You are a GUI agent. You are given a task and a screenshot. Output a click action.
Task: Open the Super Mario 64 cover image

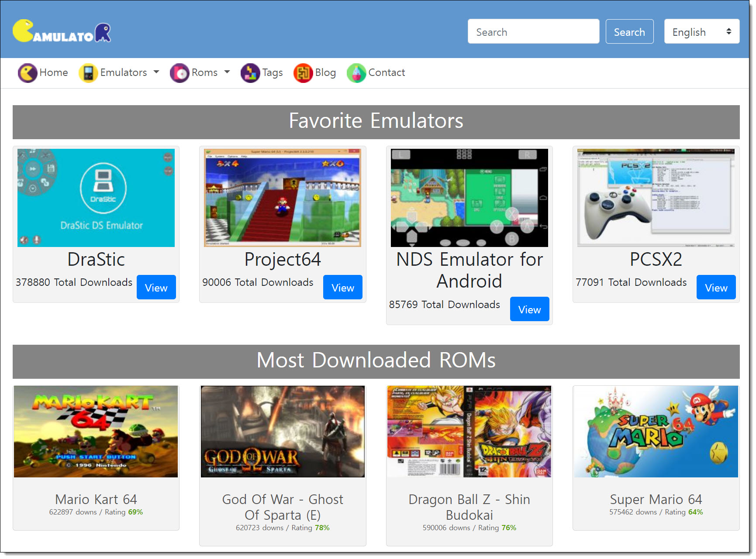tap(656, 432)
